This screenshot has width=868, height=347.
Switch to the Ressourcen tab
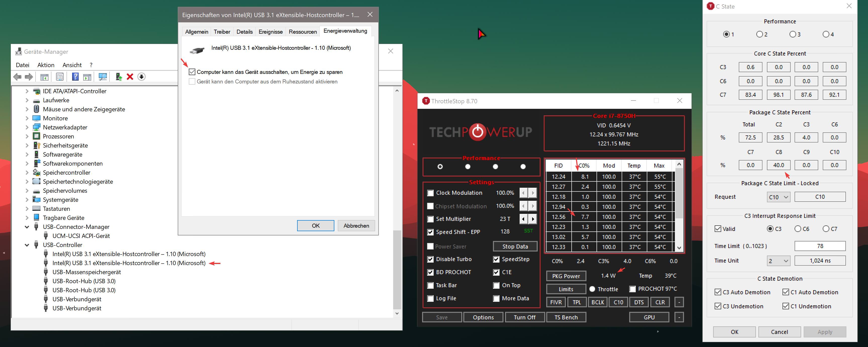[x=303, y=32]
